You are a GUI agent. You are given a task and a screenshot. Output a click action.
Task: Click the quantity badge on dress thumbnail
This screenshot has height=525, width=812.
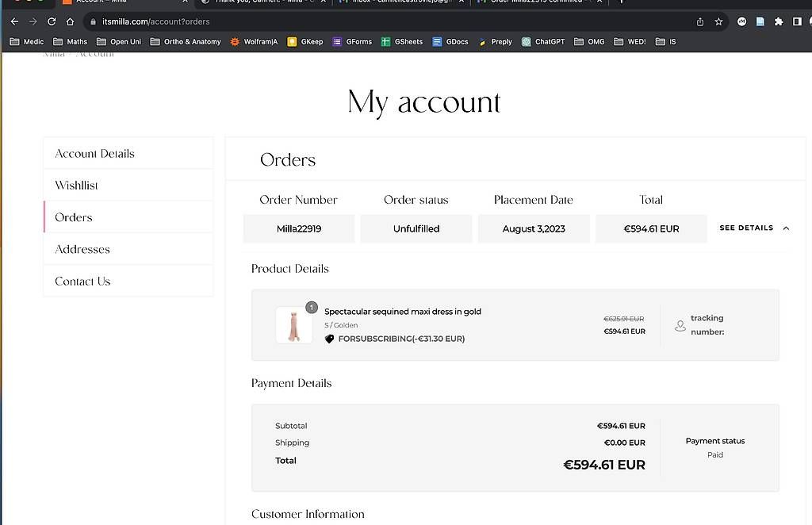311,308
